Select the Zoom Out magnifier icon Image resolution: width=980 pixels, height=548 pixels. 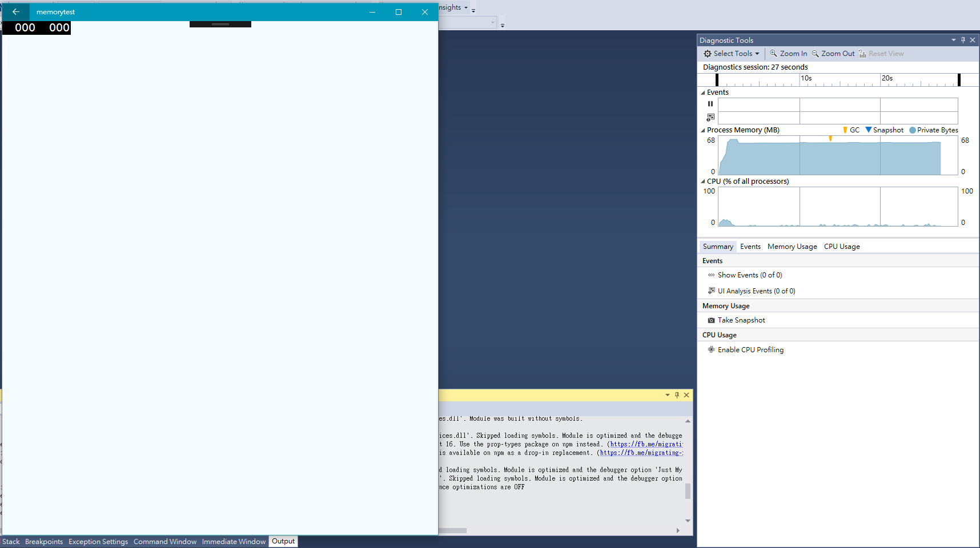coord(816,53)
